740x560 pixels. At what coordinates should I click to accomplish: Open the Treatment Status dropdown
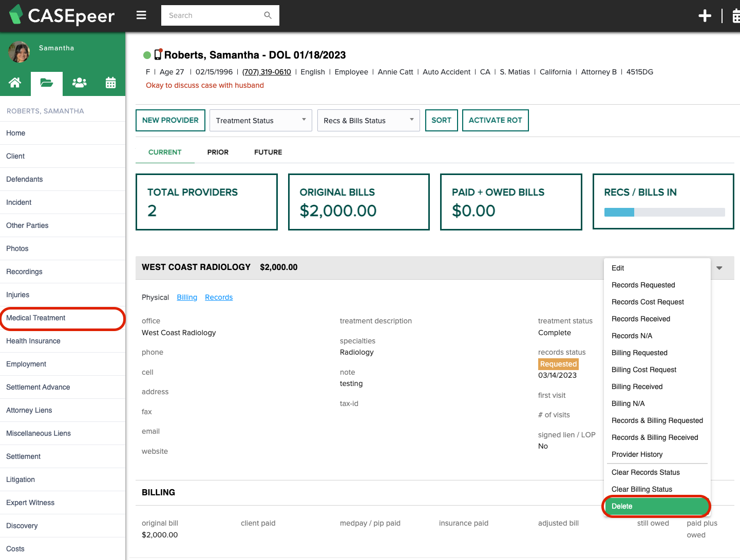click(261, 121)
